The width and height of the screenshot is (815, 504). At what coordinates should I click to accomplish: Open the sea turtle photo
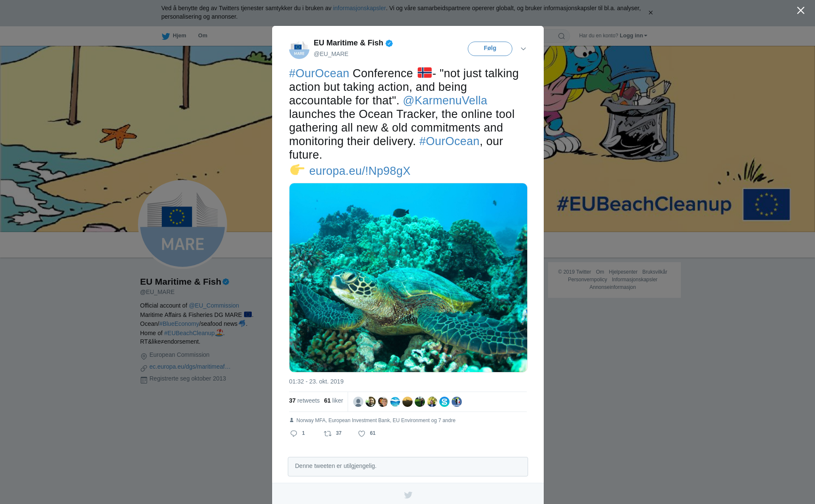pos(408,277)
